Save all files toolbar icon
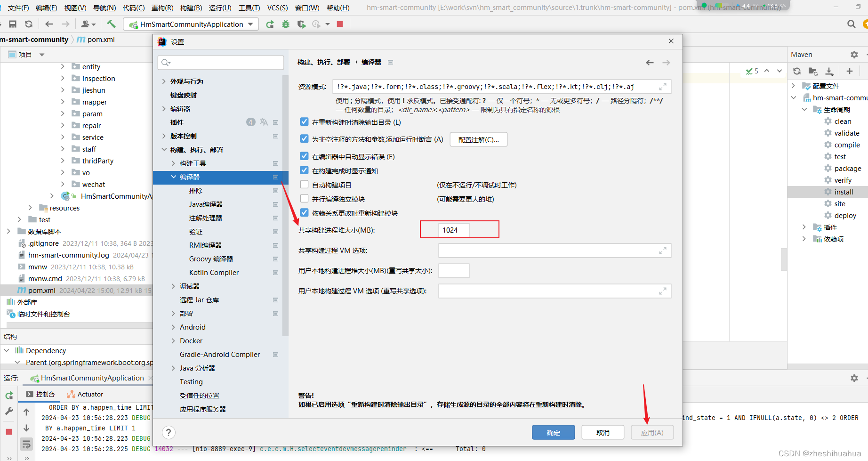This screenshot has width=868, height=461. click(x=13, y=24)
